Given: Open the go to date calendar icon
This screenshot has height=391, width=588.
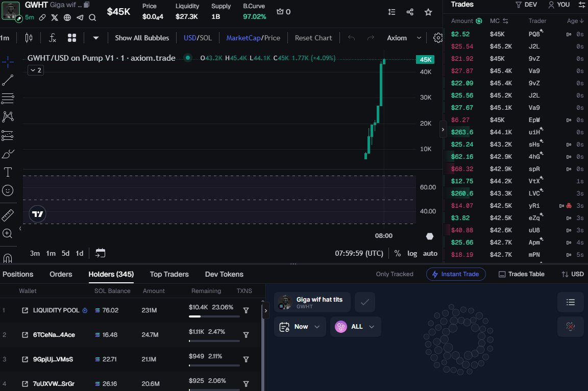Looking at the screenshot, I should tap(100, 253).
